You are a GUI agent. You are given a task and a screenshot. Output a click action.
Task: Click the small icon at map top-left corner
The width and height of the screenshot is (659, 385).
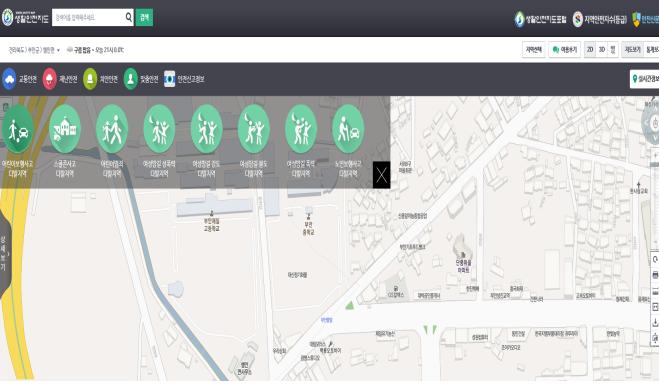pyautogui.click(x=5, y=107)
